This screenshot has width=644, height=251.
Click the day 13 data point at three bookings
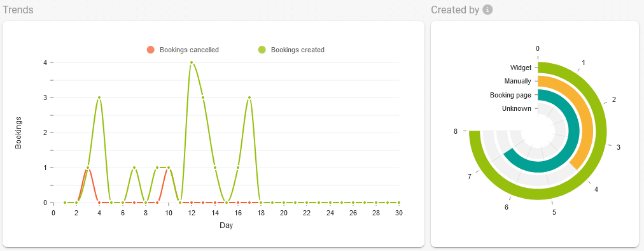point(203,97)
